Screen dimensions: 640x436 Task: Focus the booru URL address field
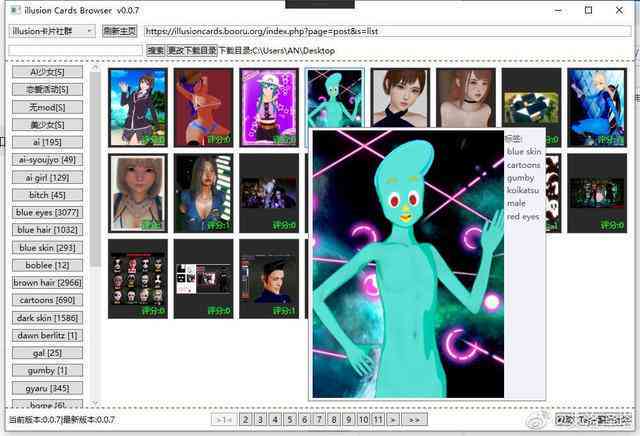tap(387, 31)
